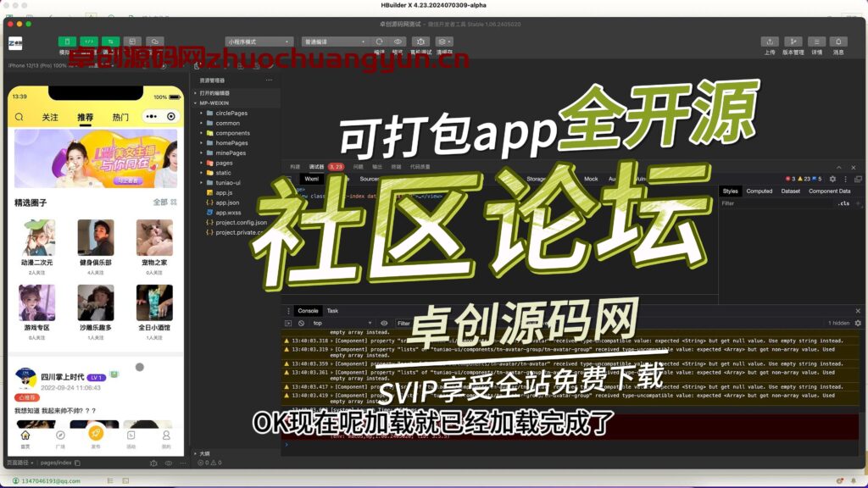The image size is (868, 488).
Task: Open the devtools settings gear icon
Action: 832,179
